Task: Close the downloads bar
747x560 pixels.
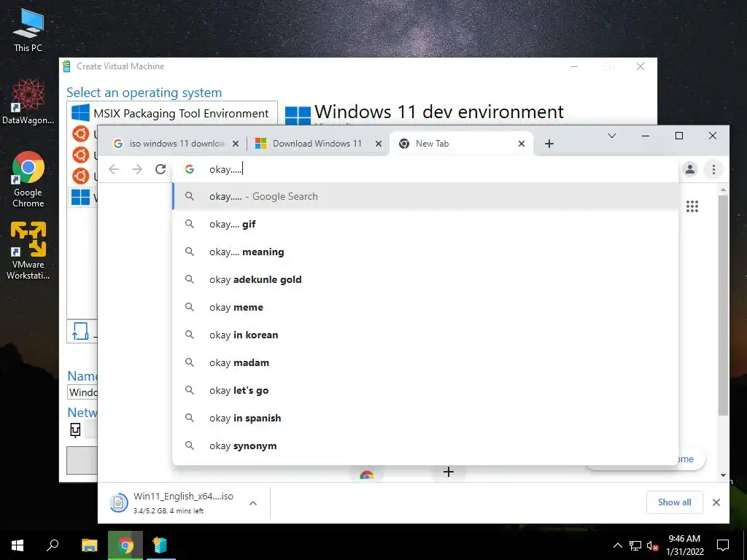Action: (x=716, y=502)
